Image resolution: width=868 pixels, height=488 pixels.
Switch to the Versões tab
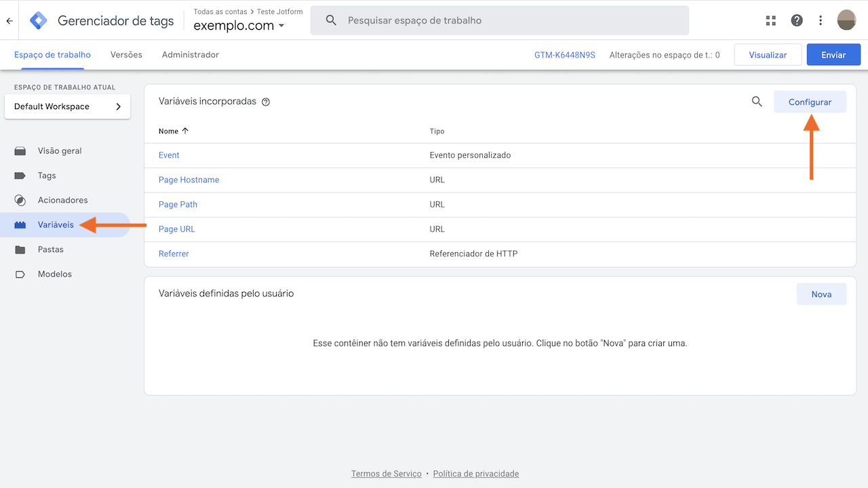125,54
